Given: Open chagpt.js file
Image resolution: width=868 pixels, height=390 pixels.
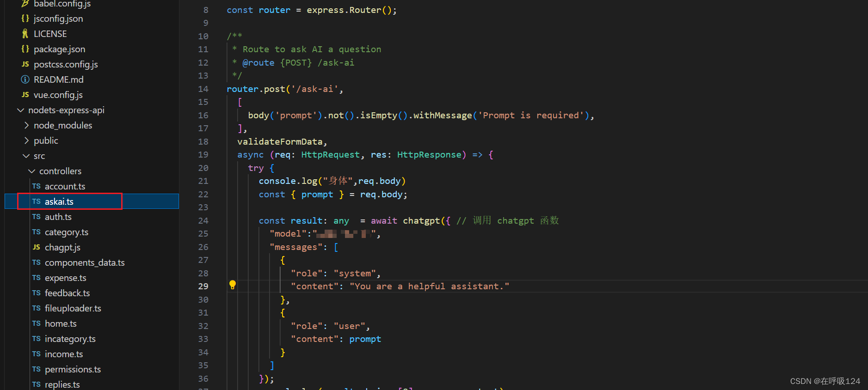Looking at the screenshot, I should tap(62, 247).
